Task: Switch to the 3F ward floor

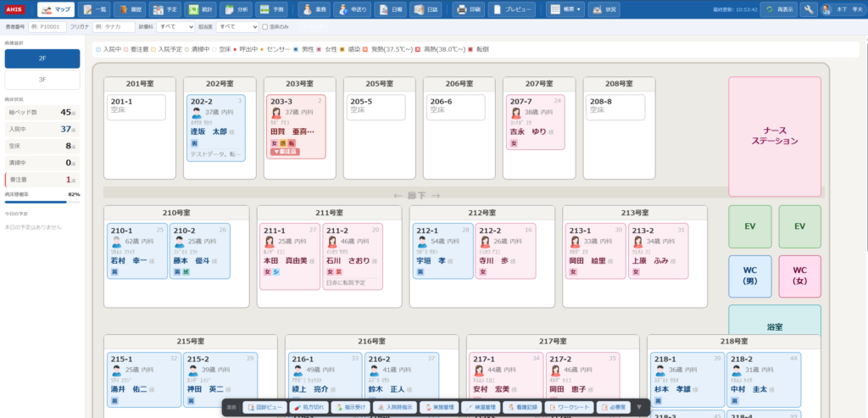Action: [x=42, y=79]
